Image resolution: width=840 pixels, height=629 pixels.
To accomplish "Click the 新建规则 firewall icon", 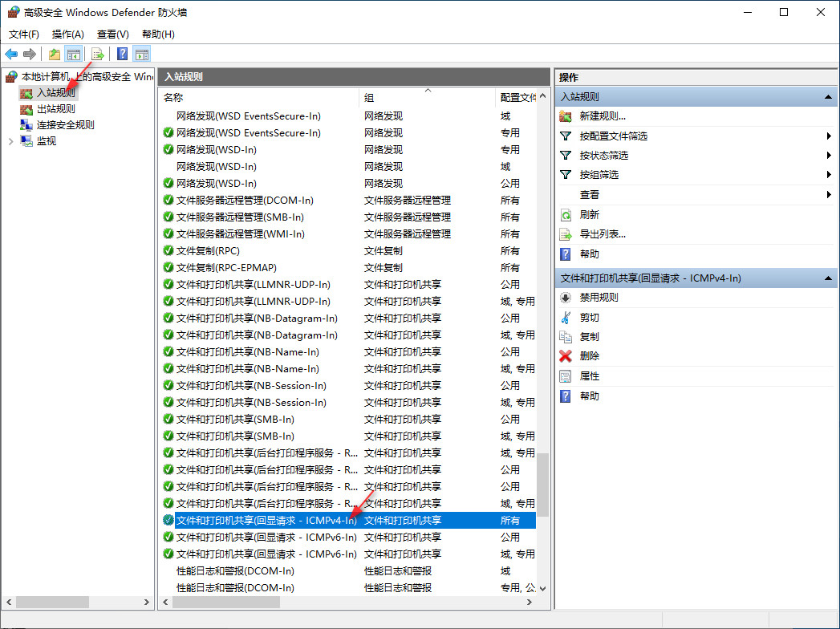I will point(566,116).
